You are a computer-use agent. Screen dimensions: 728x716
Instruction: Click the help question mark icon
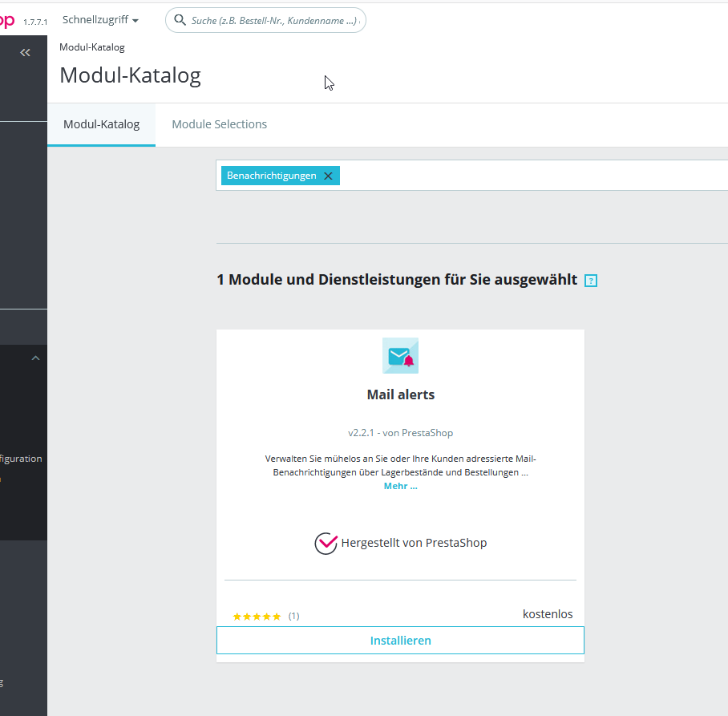click(591, 281)
